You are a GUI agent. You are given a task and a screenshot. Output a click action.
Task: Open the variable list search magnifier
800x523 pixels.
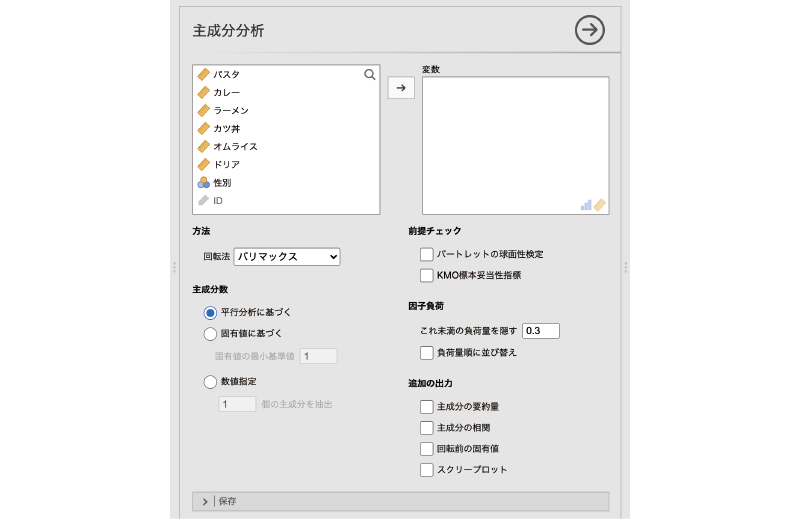(x=370, y=74)
